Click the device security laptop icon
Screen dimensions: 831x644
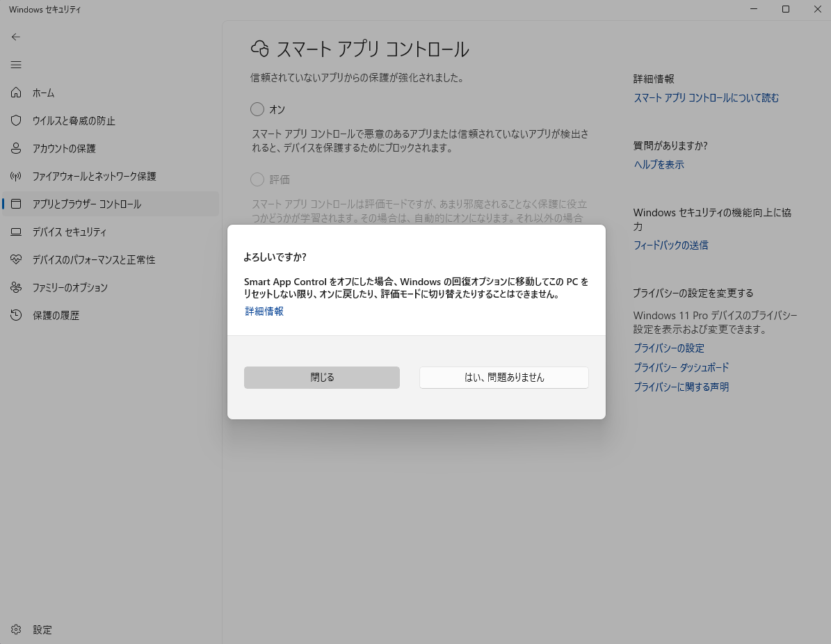16,232
